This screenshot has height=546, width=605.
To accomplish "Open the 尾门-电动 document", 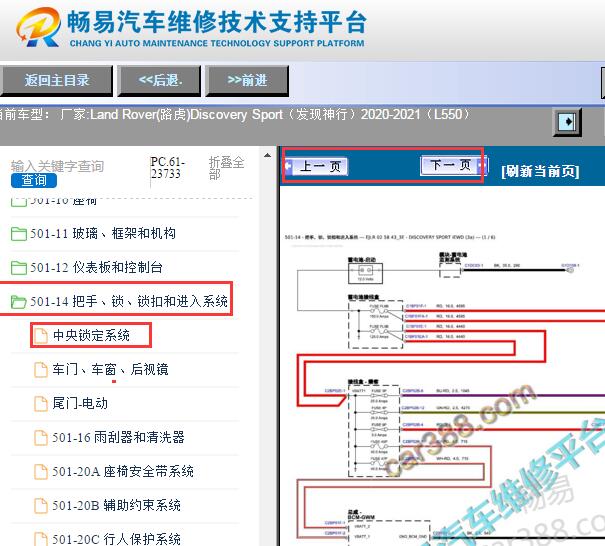I will [x=80, y=403].
